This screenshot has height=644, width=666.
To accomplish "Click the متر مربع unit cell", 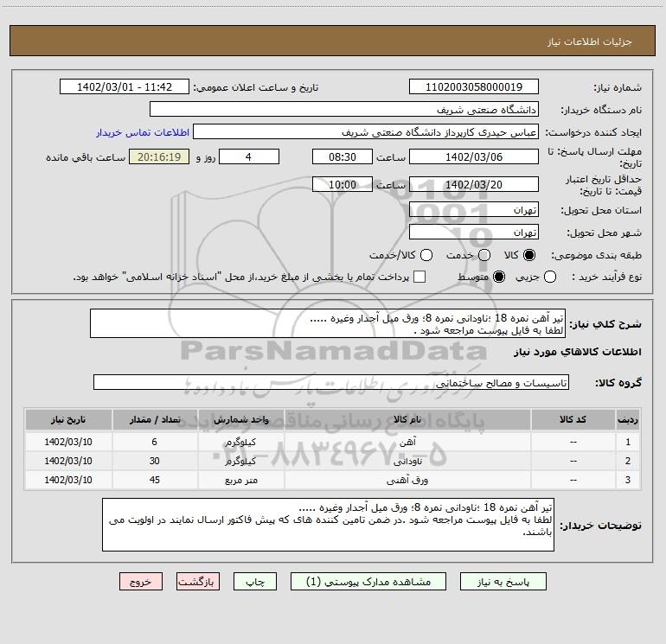I will [240, 480].
